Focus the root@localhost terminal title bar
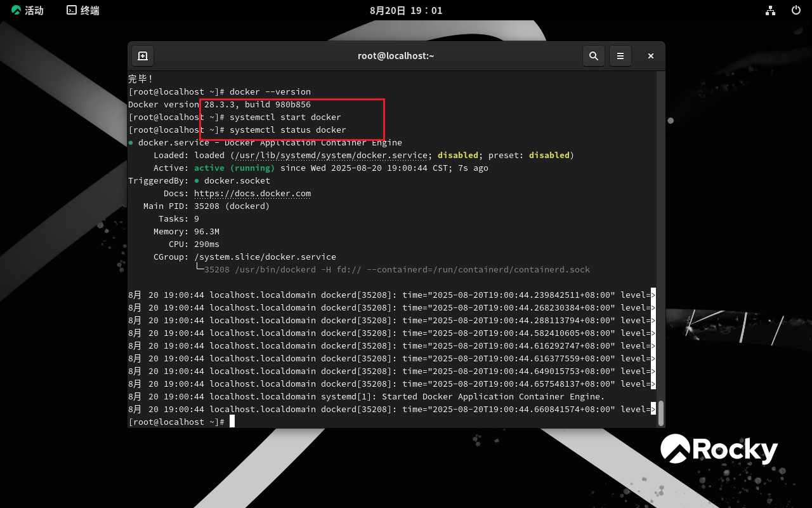This screenshot has height=508, width=812. coord(396,56)
